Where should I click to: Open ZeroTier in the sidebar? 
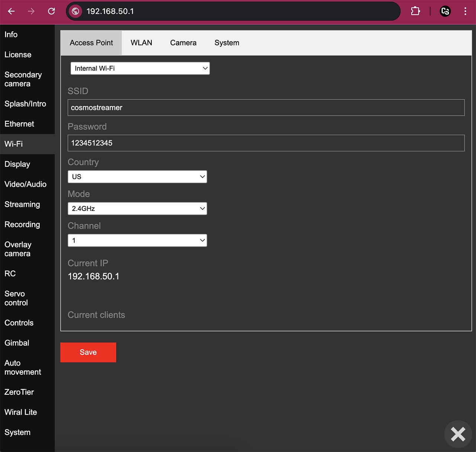click(27, 392)
